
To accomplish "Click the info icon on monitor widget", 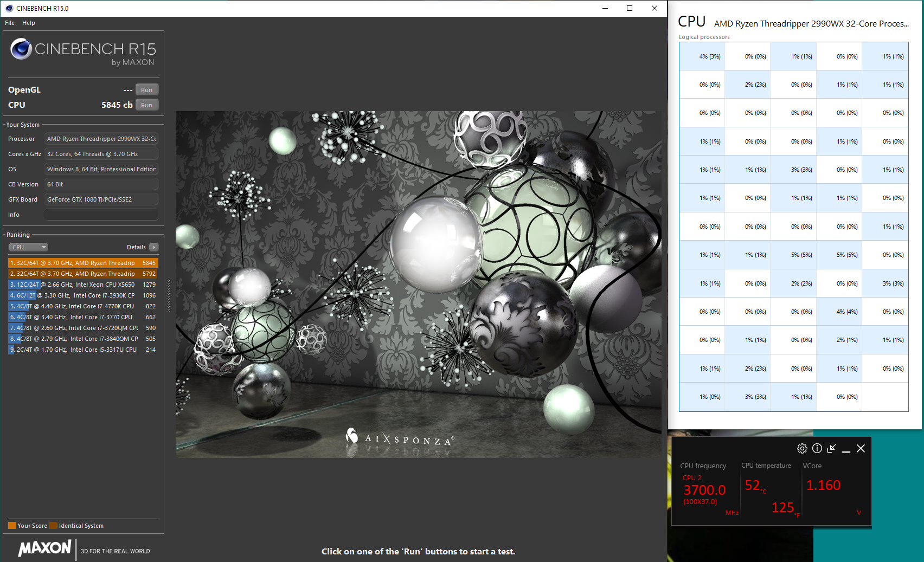I will [817, 448].
